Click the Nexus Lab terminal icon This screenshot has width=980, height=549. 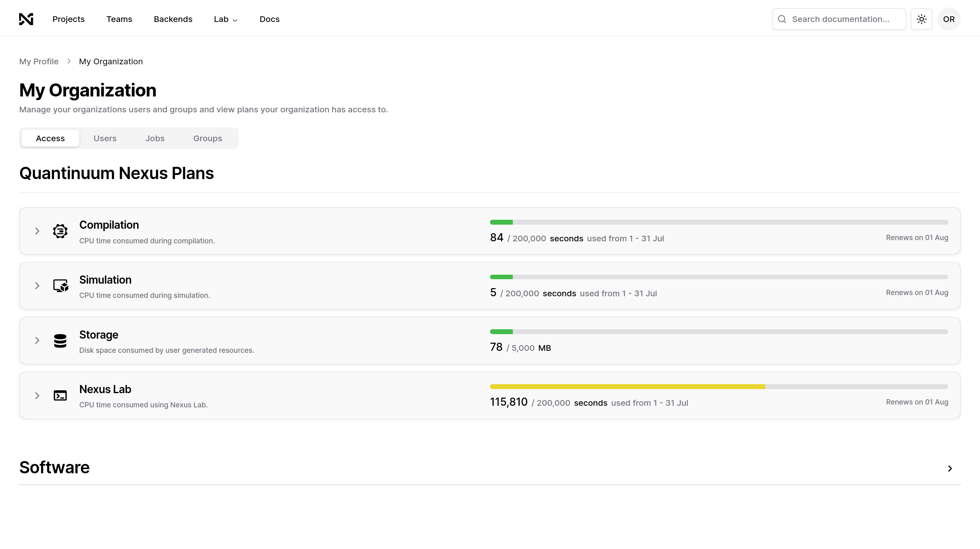pos(60,396)
